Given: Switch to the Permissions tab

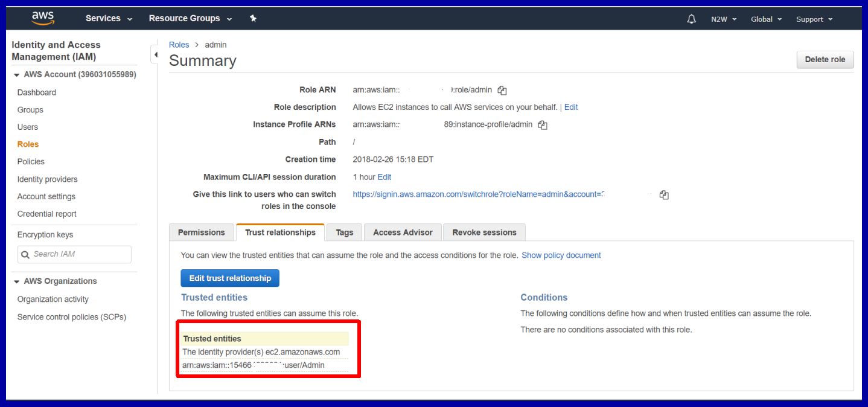Looking at the screenshot, I should click(202, 232).
